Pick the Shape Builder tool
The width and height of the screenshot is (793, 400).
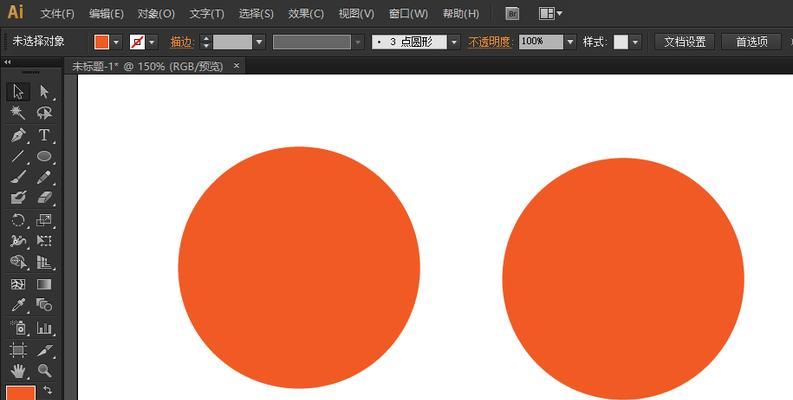tap(18, 261)
